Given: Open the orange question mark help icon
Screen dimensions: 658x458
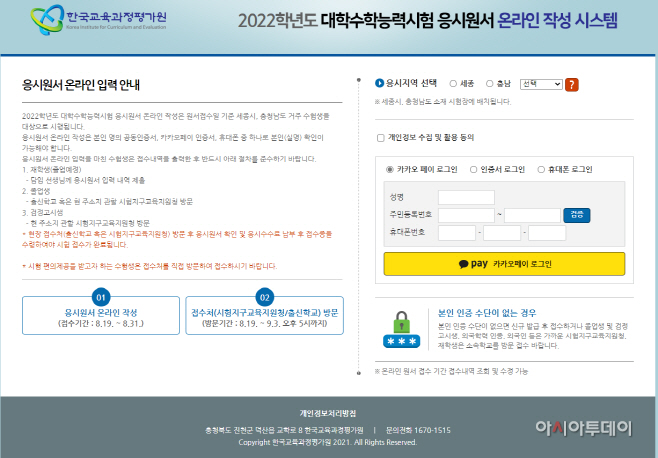Looking at the screenshot, I should (572, 84).
